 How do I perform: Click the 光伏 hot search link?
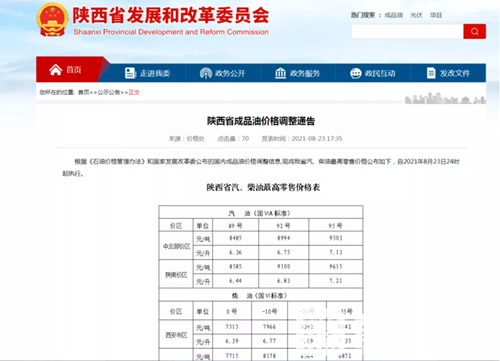pyautogui.click(x=416, y=15)
